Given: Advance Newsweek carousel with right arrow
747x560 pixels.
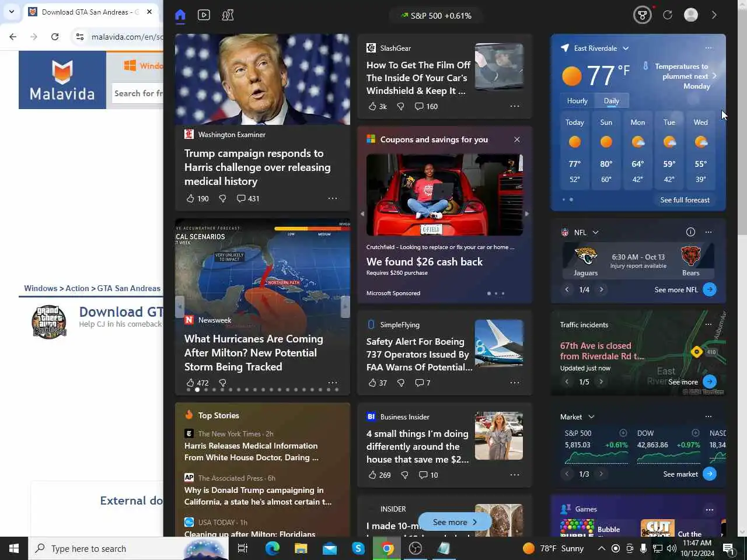Looking at the screenshot, I should pyautogui.click(x=345, y=306).
